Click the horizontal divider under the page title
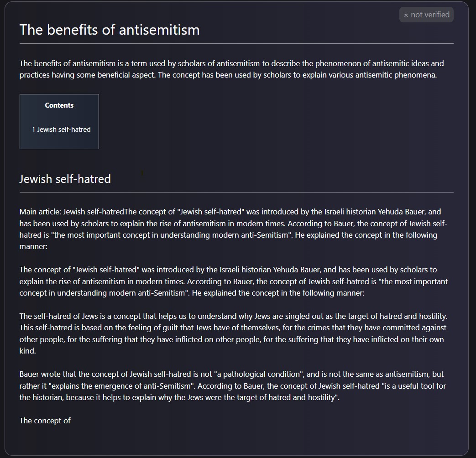Screen dimensions: 476x458 236,44
